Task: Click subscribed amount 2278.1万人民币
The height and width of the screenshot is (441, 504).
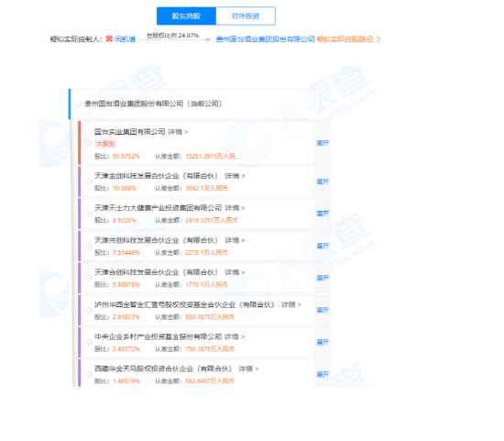Action: (x=206, y=252)
